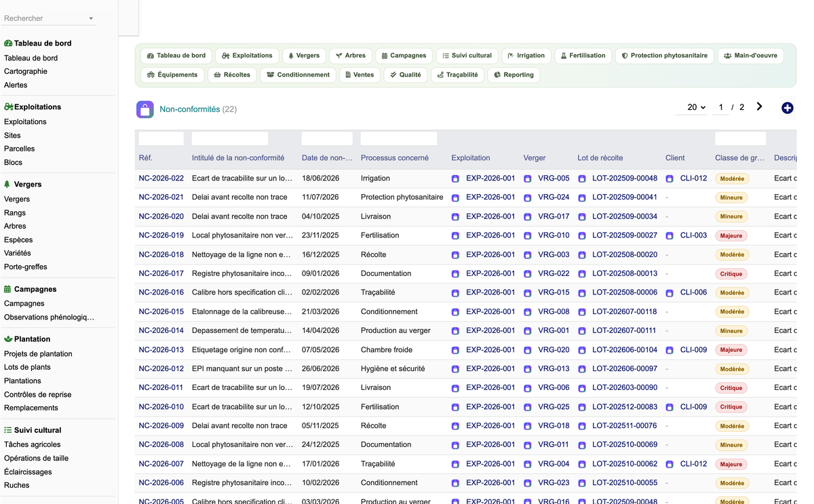Click exploitation icon in NC-2026-022 row

pyautogui.click(x=455, y=179)
